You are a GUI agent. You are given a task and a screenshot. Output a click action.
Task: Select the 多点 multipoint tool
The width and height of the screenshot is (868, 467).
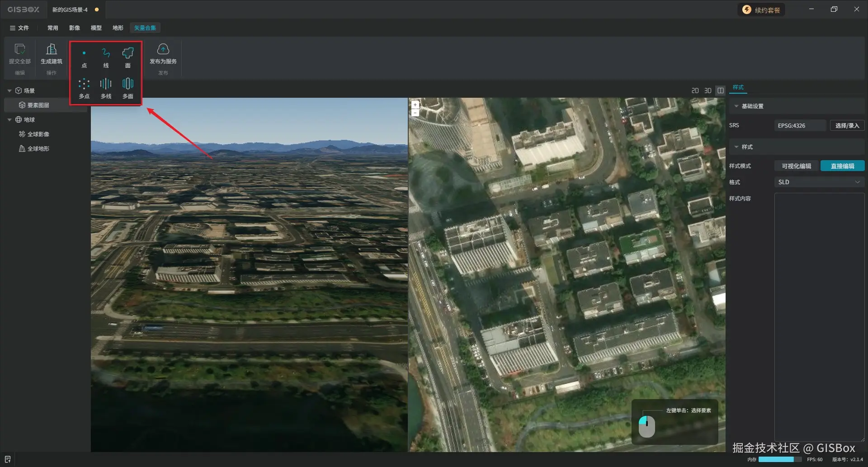pyautogui.click(x=84, y=89)
